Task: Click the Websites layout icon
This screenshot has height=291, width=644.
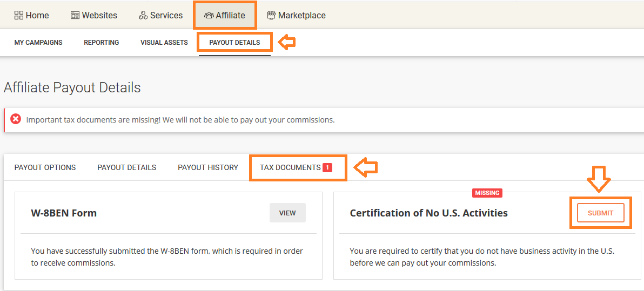Action: click(x=75, y=16)
